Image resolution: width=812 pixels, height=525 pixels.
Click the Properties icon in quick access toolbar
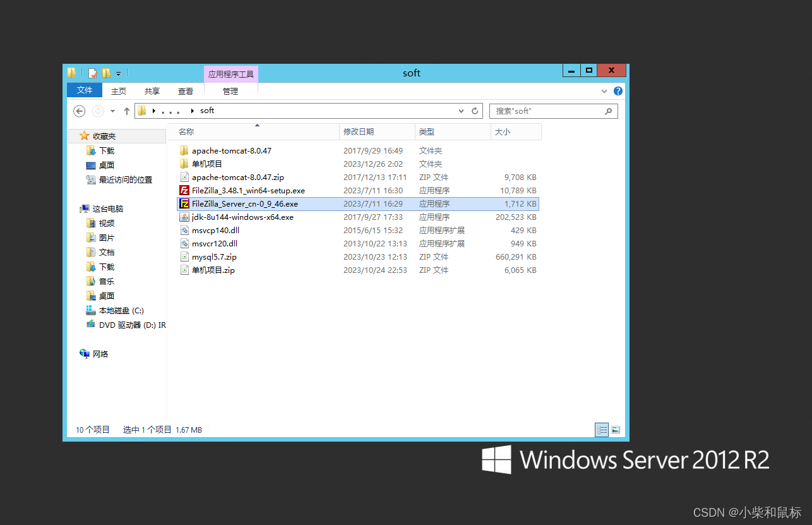coord(92,73)
